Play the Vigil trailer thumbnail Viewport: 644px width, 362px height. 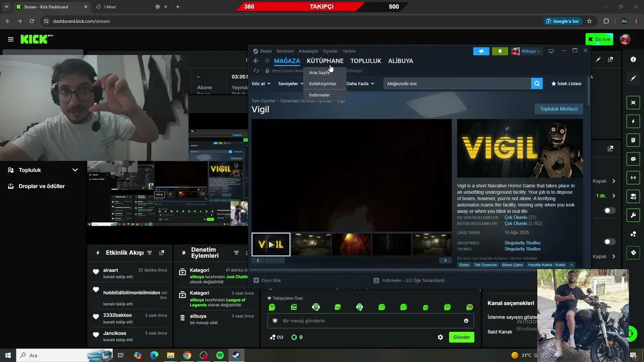coord(271,244)
